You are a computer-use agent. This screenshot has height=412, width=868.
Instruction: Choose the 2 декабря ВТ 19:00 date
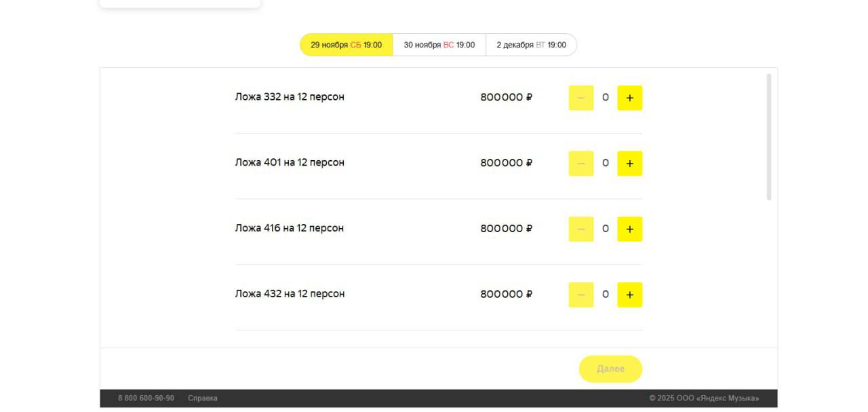coord(531,45)
